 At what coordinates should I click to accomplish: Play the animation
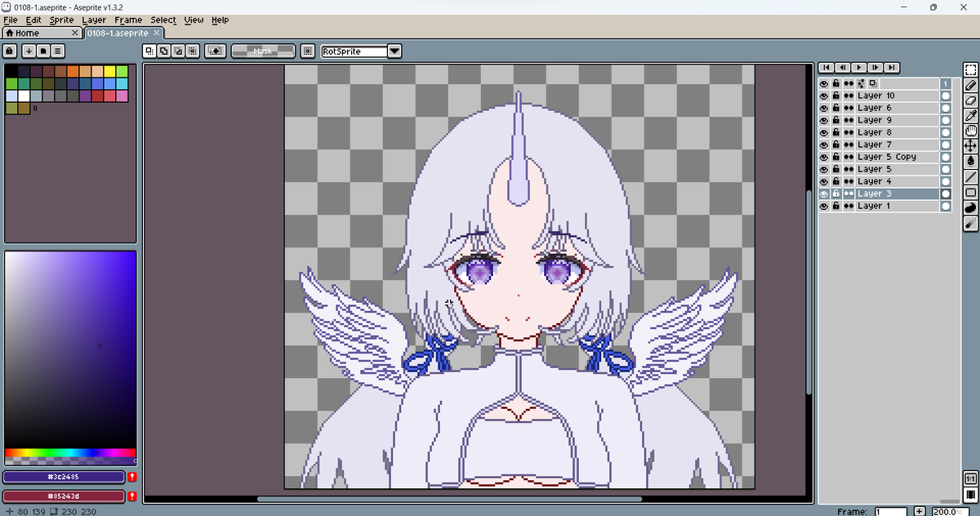pyautogui.click(x=859, y=67)
